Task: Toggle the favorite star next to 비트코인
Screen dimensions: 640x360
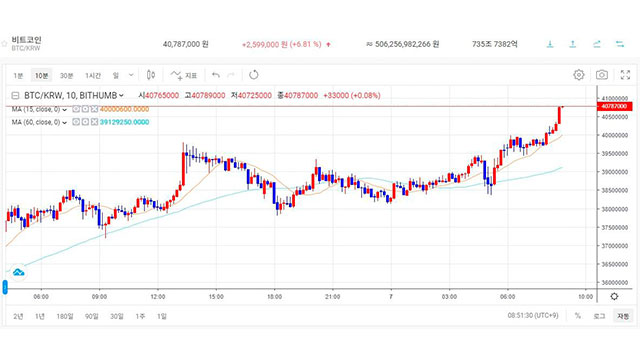Action: [x=4, y=44]
